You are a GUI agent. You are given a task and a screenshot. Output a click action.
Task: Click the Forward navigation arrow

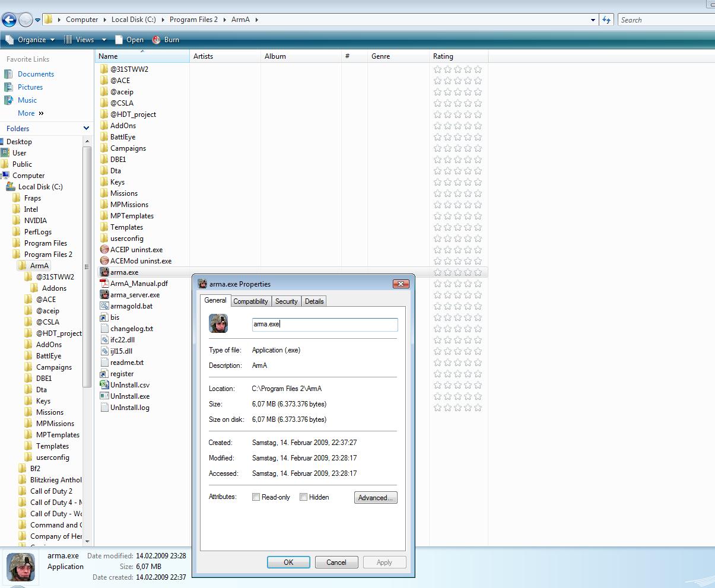pyautogui.click(x=26, y=20)
